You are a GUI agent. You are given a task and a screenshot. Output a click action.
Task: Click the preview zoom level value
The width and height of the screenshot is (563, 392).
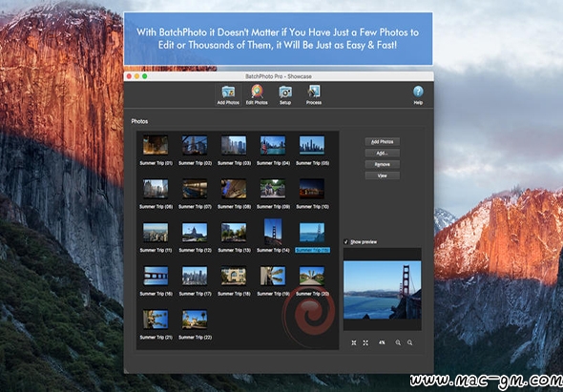[382, 342]
